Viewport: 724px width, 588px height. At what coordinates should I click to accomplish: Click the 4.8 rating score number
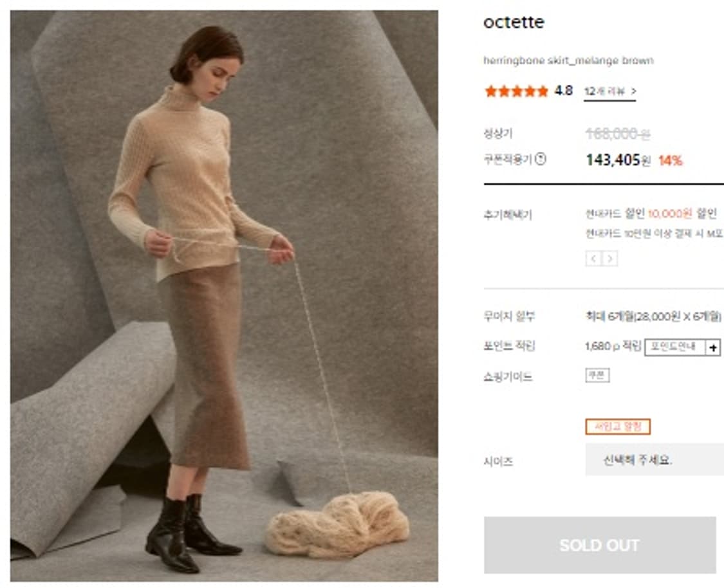pos(564,91)
